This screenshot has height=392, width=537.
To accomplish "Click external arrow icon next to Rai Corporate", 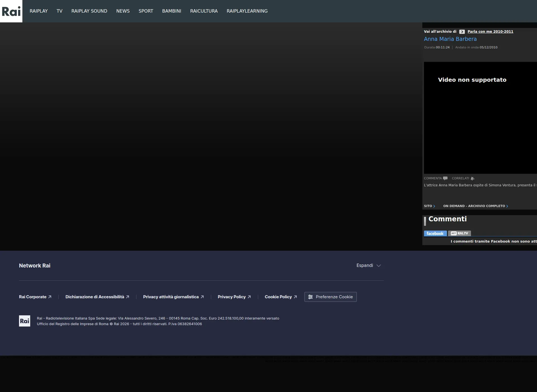I will 50,297.
